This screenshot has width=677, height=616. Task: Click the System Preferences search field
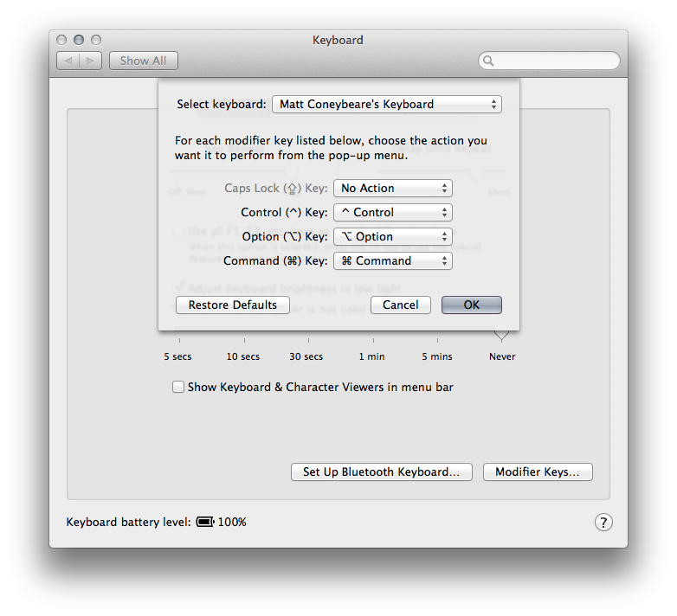tap(554, 61)
